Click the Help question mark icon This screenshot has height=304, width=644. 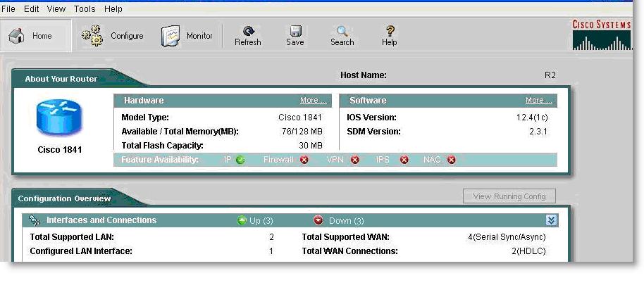(x=390, y=31)
